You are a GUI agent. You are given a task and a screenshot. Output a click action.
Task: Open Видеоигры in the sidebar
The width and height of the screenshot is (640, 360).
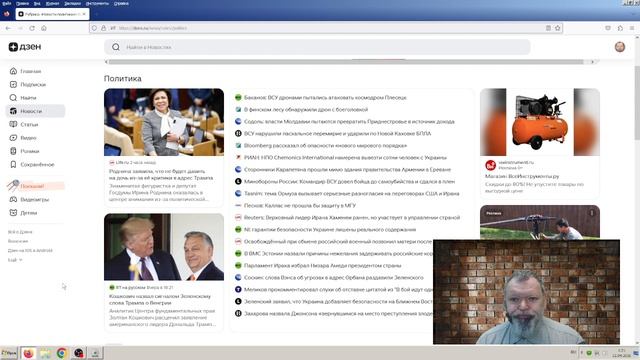(x=34, y=200)
